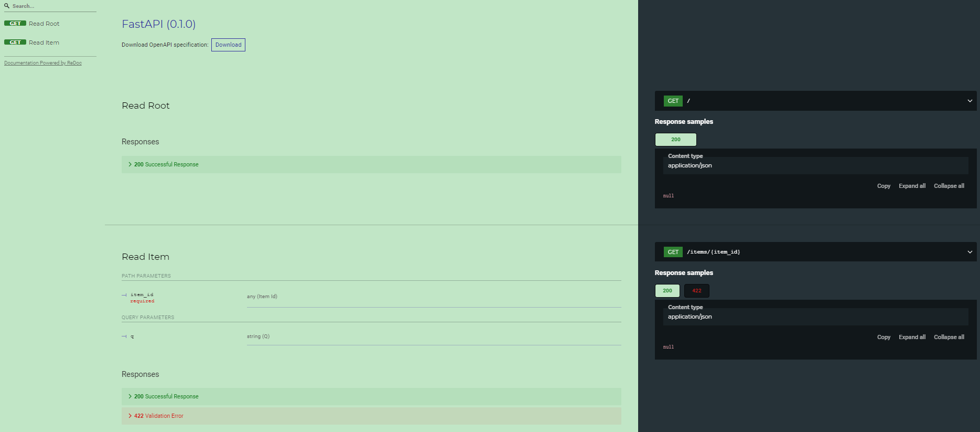The height and width of the screenshot is (432, 980).
Task: Expand Read Root 200 Successful Response
Action: pyautogui.click(x=371, y=164)
